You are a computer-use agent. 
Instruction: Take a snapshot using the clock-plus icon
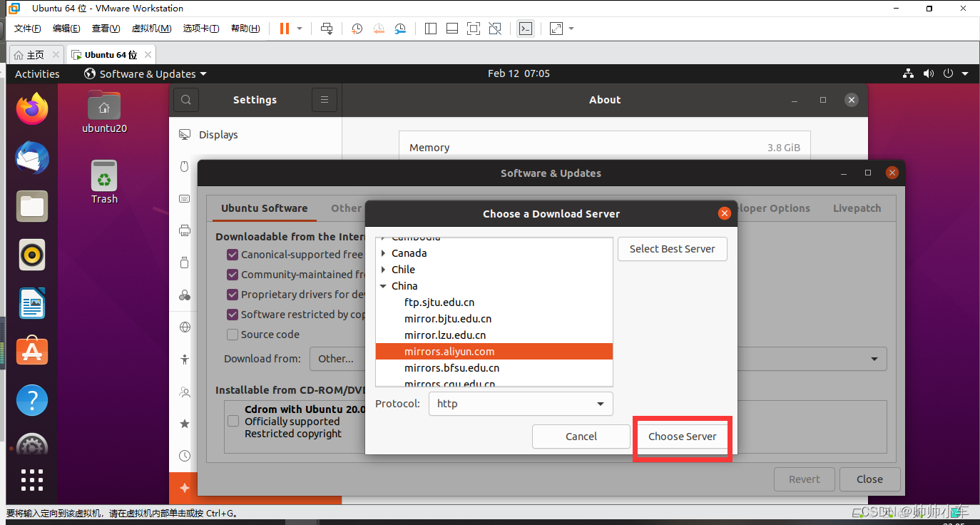point(357,29)
